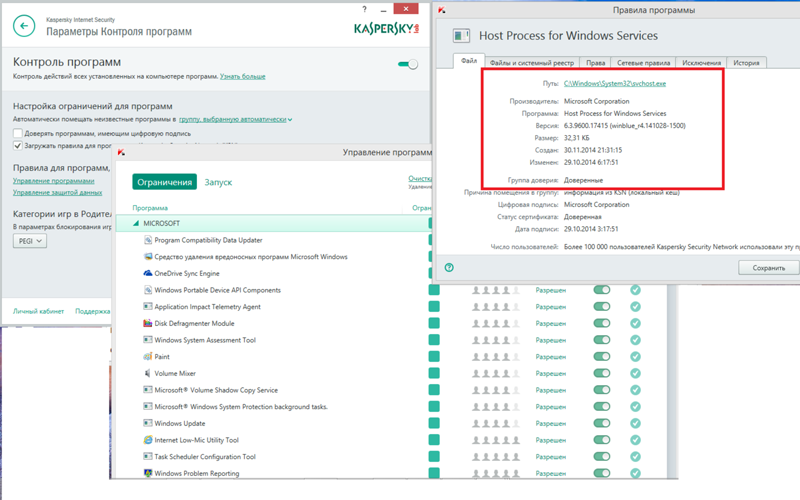Select the Ограничения tab button
This screenshot has width=800, height=500.
pos(164,182)
